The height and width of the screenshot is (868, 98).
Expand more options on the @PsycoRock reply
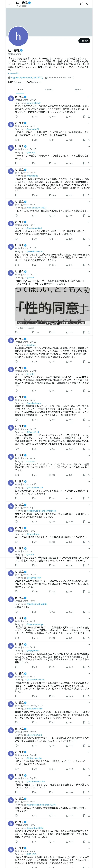point(89,426)
